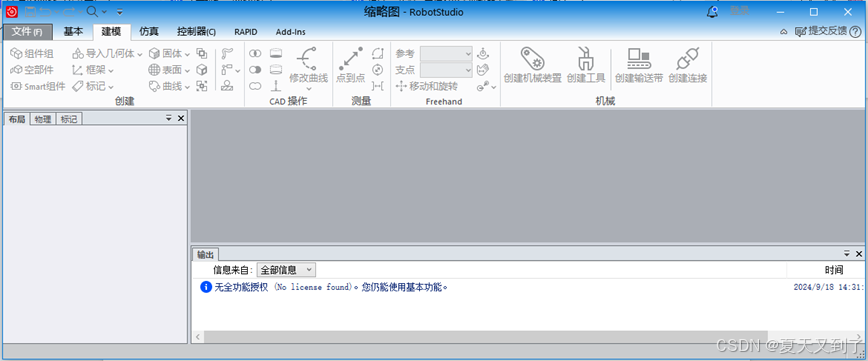Click the extrude curve icon
The image size is (868, 361).
click(276, 70)
